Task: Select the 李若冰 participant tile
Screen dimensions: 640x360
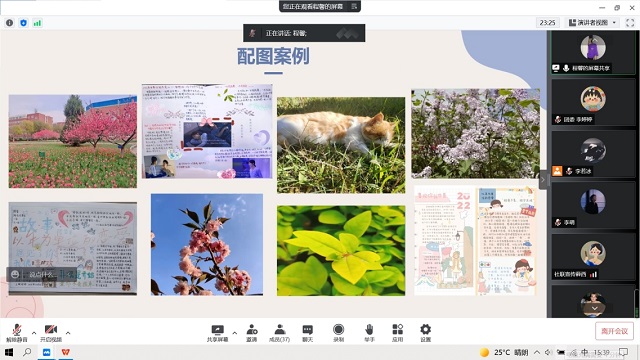Action: coord(593,153)
